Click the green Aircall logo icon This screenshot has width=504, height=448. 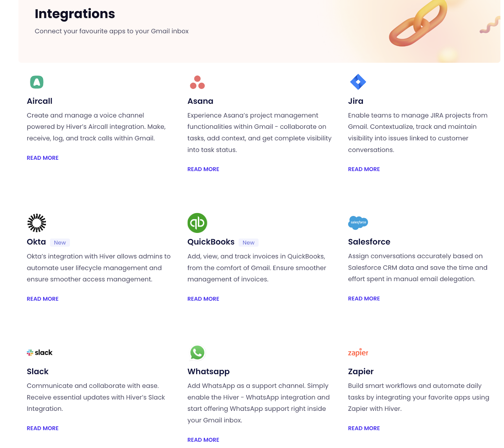tap(37, 82)
